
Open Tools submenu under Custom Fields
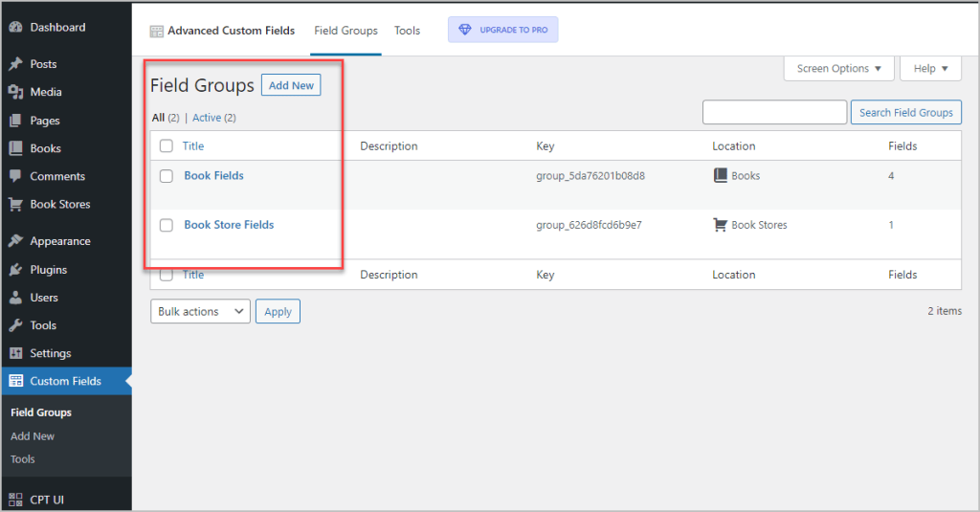click(x=23, y=459)
